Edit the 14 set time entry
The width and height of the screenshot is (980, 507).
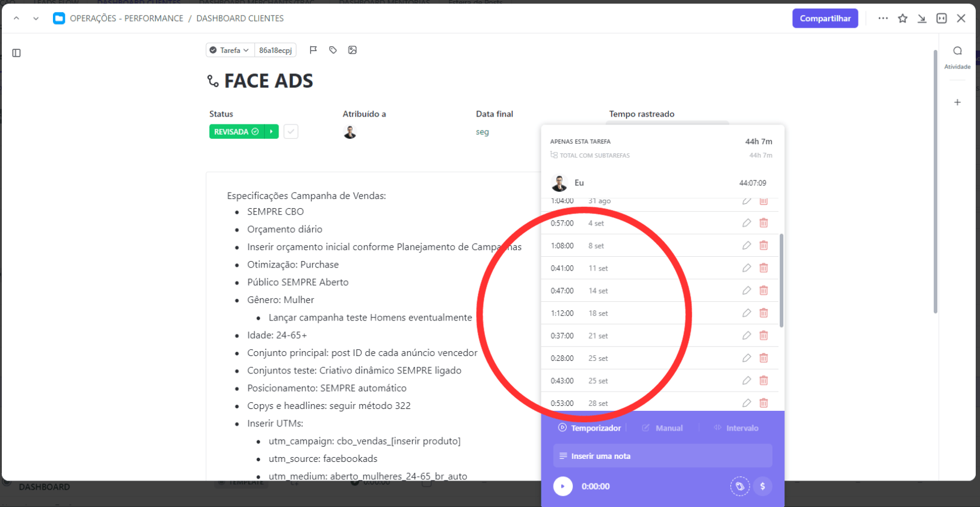click(x=747, y=290)
